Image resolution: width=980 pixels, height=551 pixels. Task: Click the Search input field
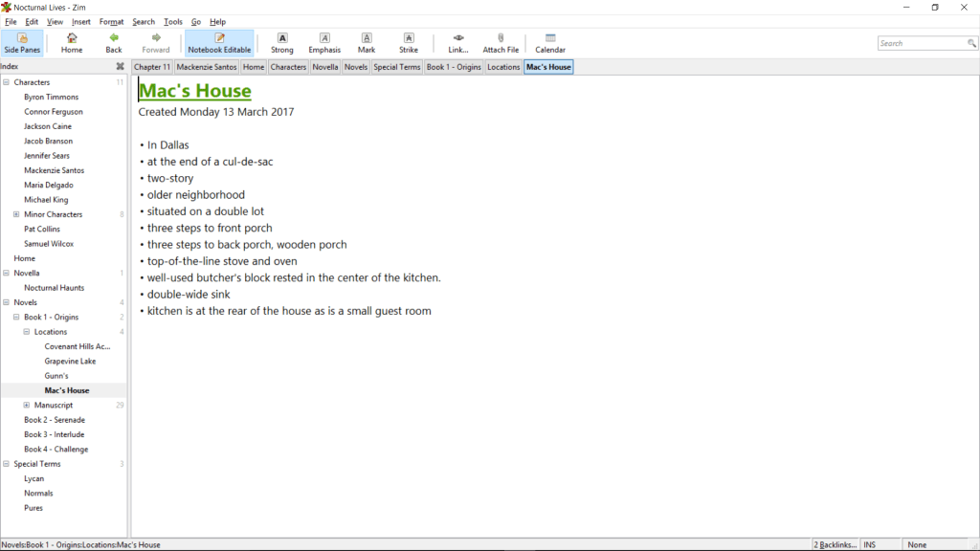pos(922,43)
